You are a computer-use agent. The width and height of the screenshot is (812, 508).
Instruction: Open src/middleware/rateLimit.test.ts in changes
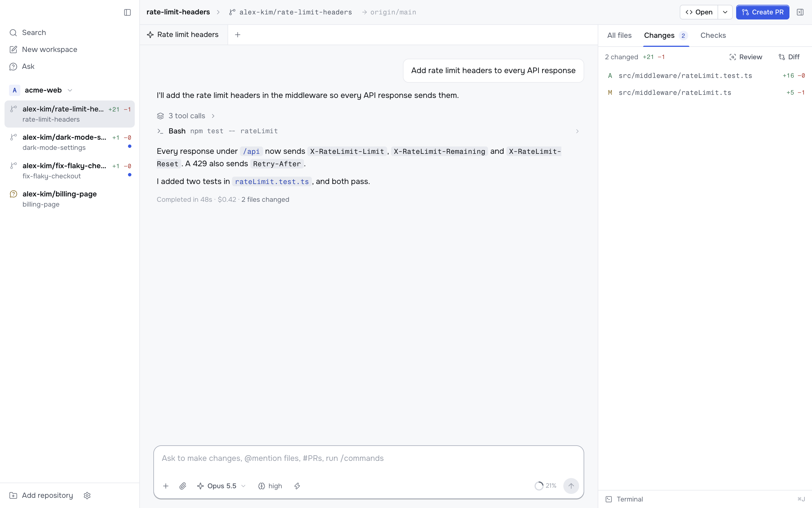pyautogui.click(x=705, y=76)
